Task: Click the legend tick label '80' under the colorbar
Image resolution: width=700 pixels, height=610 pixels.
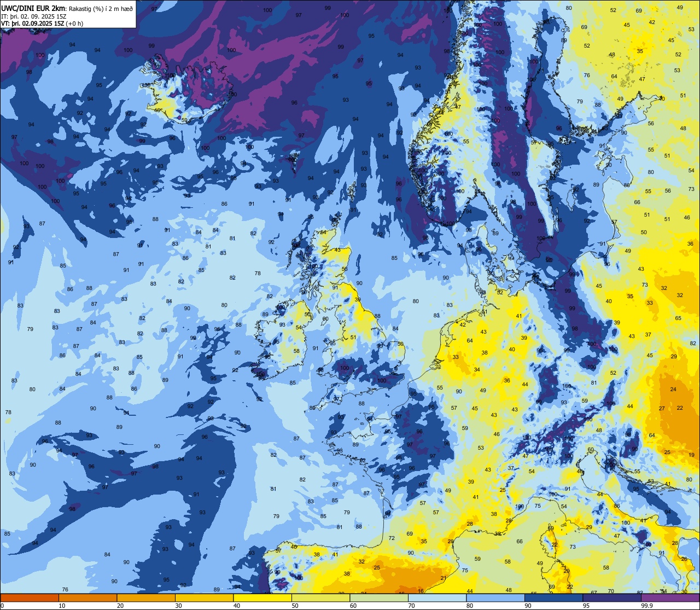Action: [x=470, y=606]
